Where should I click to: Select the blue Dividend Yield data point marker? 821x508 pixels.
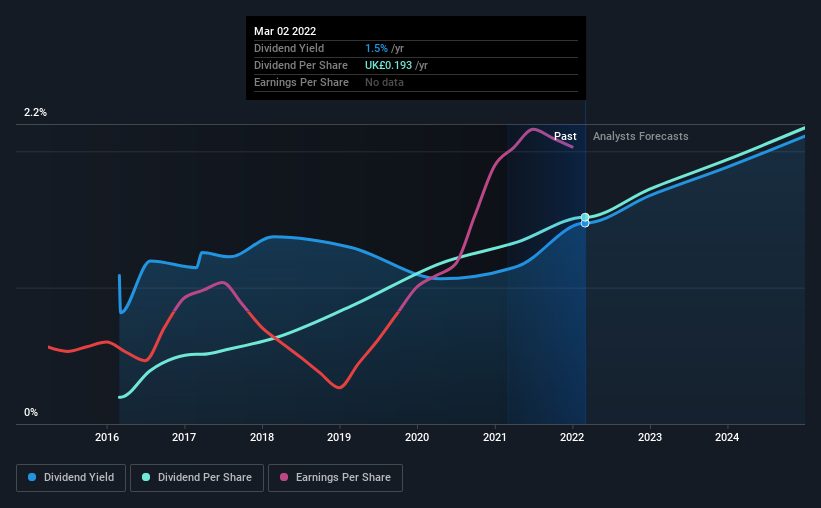[x=585, y=224]
